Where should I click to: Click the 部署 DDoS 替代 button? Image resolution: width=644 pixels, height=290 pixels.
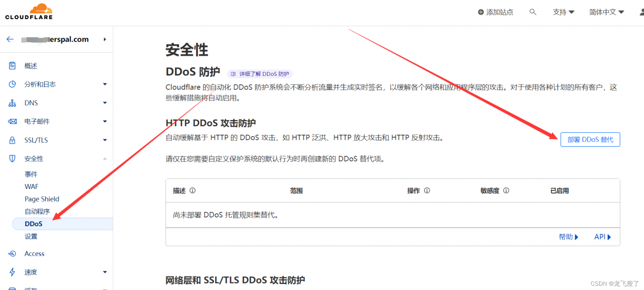590,139
